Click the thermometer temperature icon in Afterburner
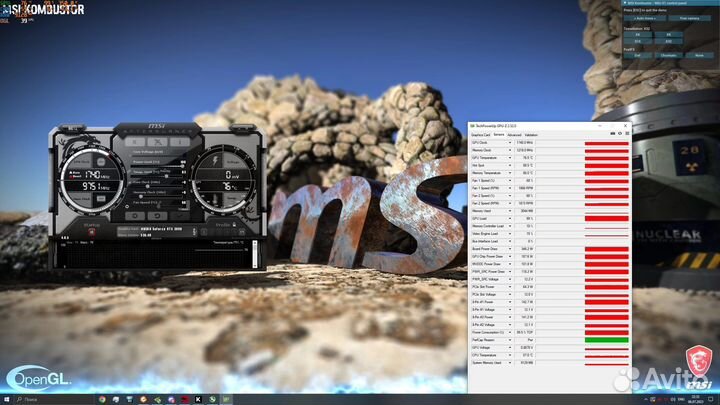 pos(215,199)
